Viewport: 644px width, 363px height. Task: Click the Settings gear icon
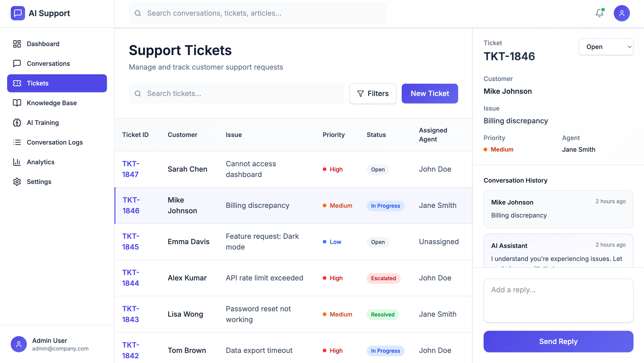(x=17, y=182)
